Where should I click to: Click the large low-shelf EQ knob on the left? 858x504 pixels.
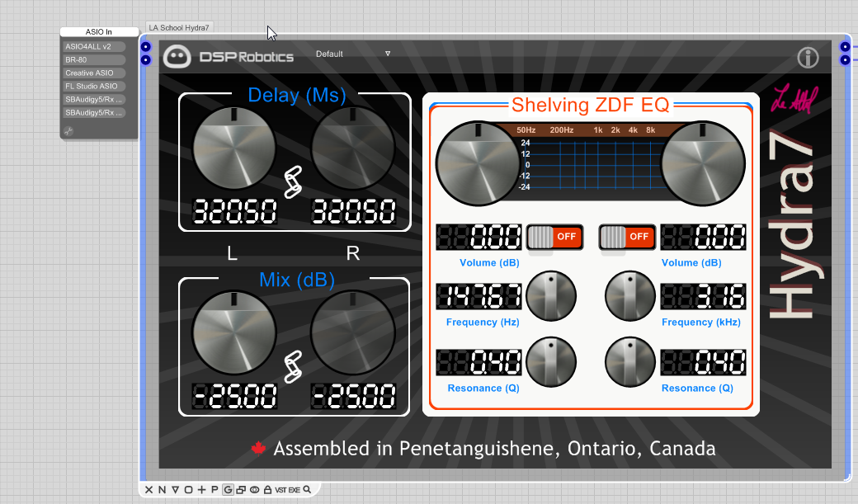(x=478, y=163)
